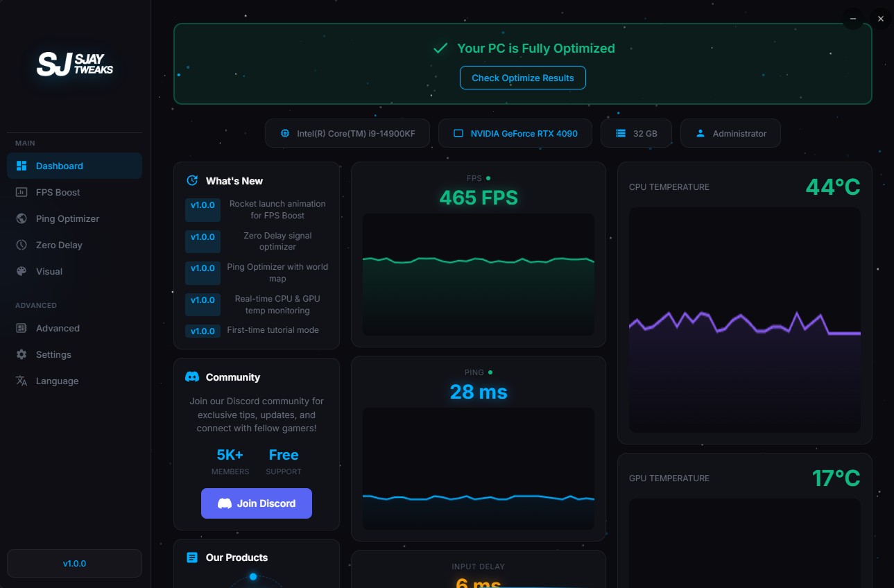
Task: Click the green FPS line graph
Action: tap(479, 275)
